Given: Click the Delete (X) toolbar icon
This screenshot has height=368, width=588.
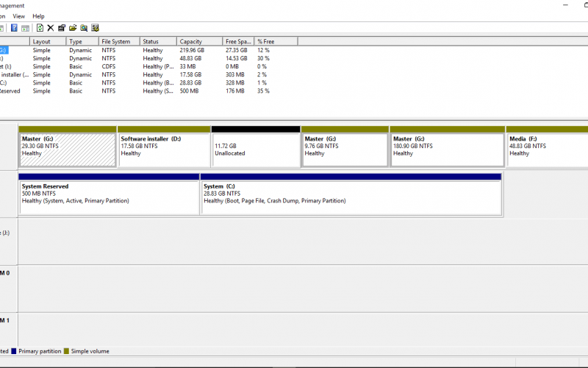Looking at the screenshot, I should 51,28.
